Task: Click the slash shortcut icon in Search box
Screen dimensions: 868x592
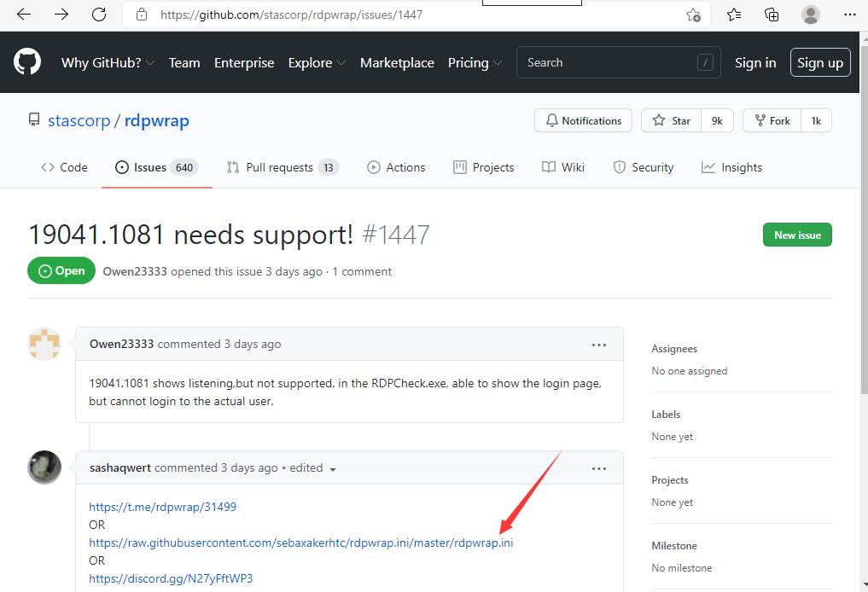Action: (x=705, y=62)
